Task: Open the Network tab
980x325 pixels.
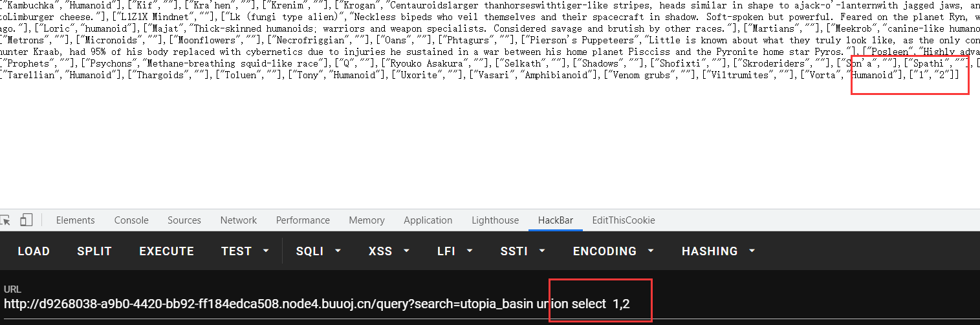Action: pyautogui.click(x=239, y=220)
